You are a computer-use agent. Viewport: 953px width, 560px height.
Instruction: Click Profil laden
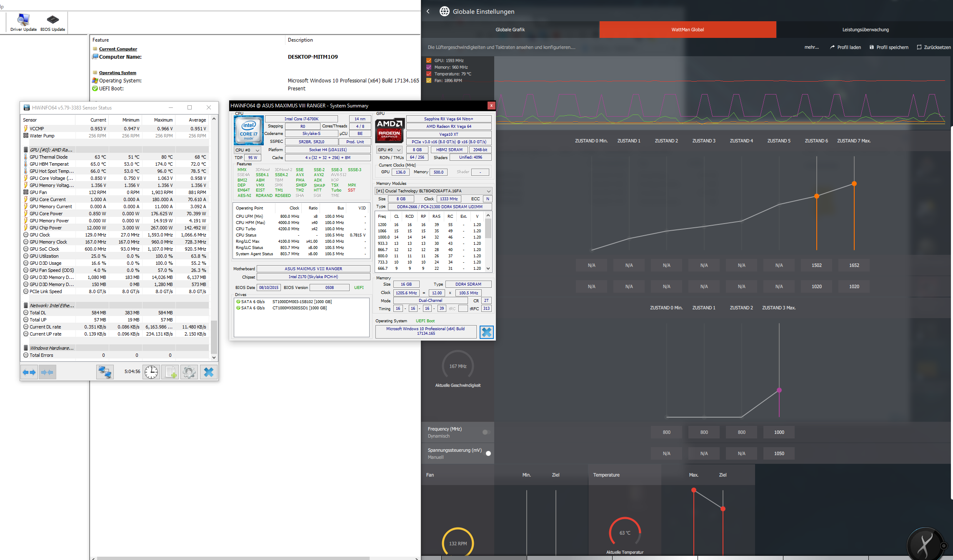845,47
